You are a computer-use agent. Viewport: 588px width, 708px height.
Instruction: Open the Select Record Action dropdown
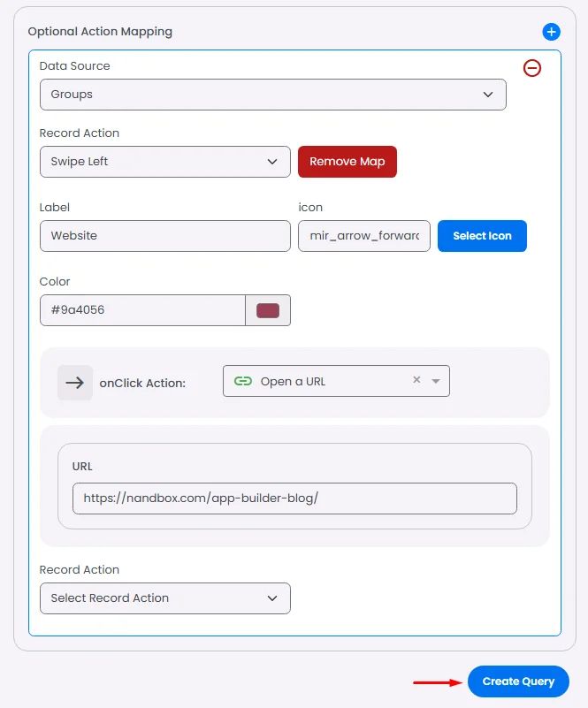point(164,598)
